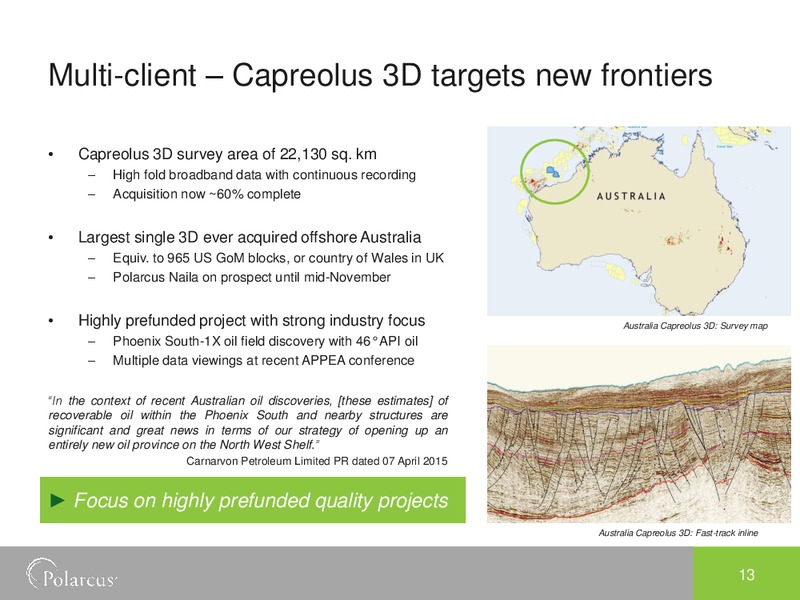The height and width of the screenshot is (600, 800).
Task: Click the slide number 13 box
Action: click(x=746, y=573)
